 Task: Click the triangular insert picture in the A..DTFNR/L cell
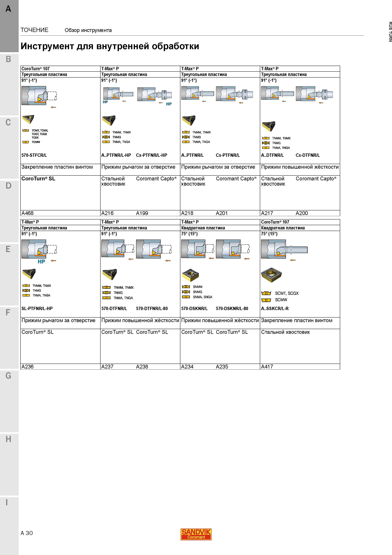click(269, 126)
